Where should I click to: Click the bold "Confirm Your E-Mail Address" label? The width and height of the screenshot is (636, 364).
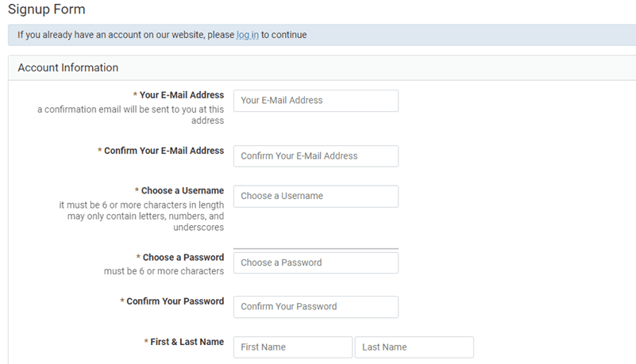point(164,151)
